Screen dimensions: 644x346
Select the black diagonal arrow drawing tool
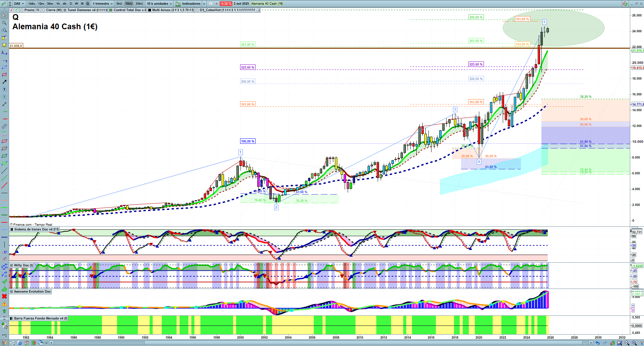[x=4, y=82]
